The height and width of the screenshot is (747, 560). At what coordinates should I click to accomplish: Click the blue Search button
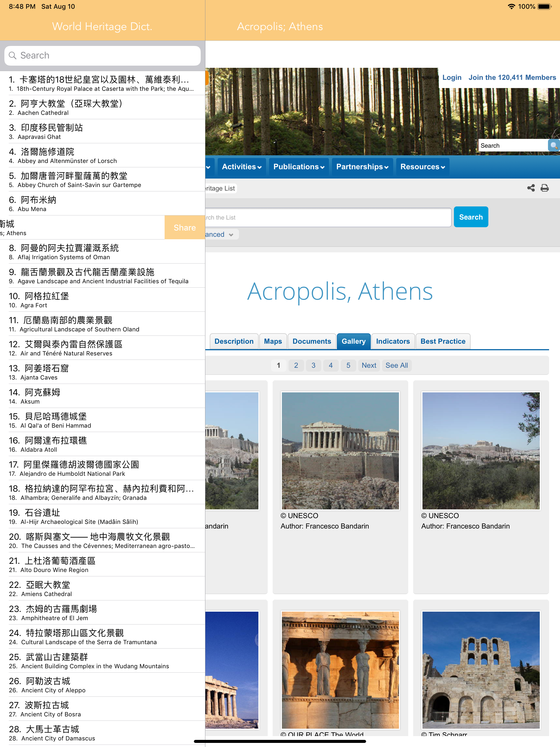[471, 217]
